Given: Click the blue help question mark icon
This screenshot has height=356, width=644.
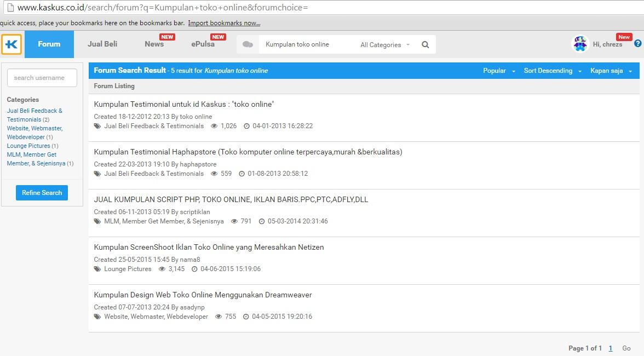Looking at the screenshot, I should [638, 43].
